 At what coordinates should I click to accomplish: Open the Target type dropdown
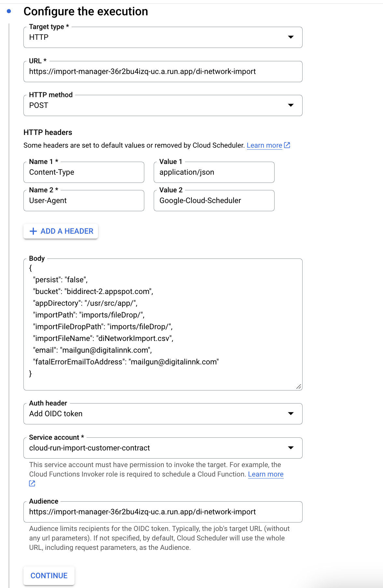[163, 37]
